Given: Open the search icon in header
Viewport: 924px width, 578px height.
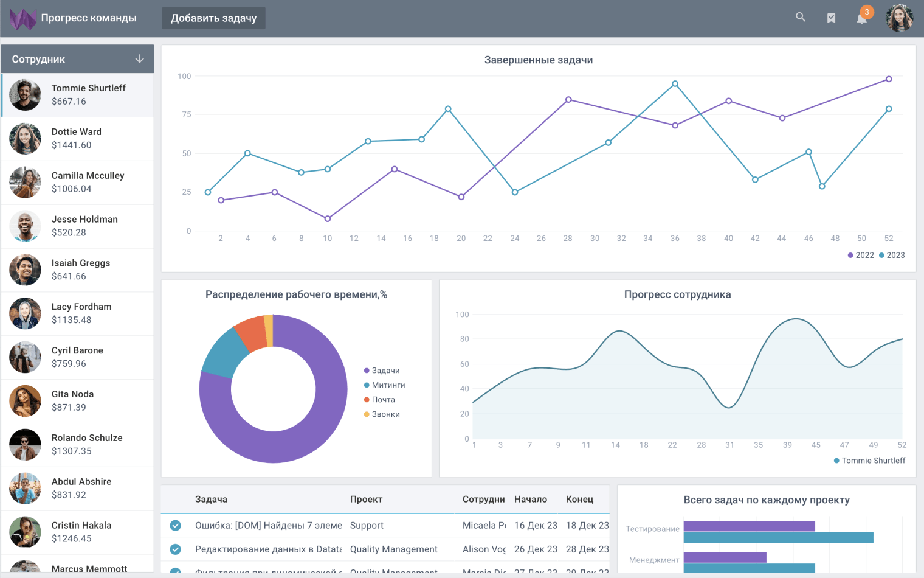Looking at the screenshot, I should pos(801,18).
